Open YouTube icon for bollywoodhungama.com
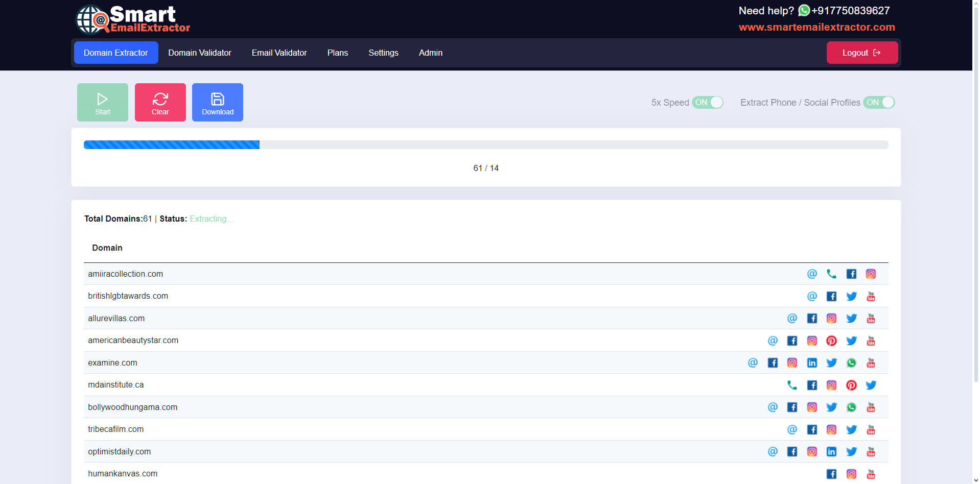Screen dimensions: 980x484 point(871,407)
